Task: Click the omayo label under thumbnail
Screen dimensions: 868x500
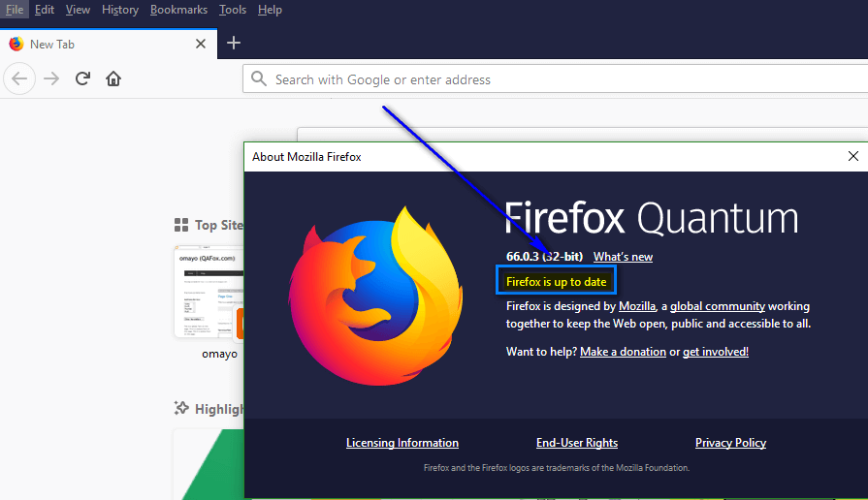Action: 219,354
